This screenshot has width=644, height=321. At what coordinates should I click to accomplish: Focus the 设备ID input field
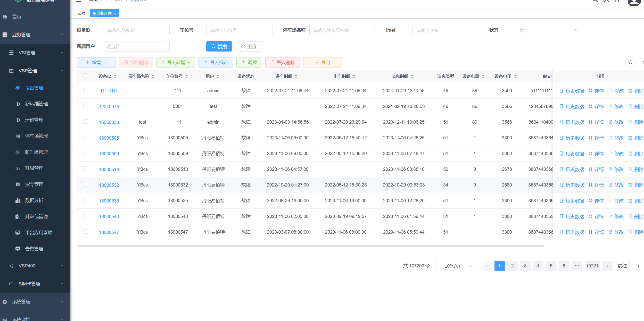tap(136, 30)
